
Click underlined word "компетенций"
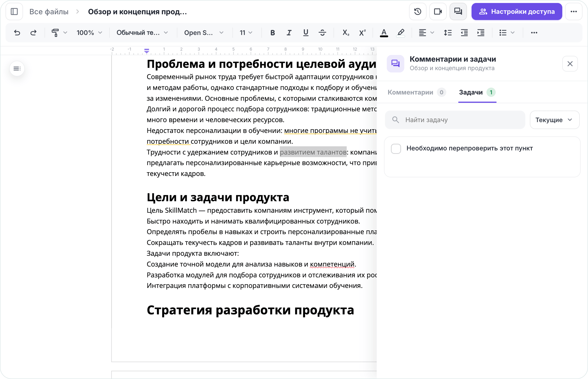coord(332,264)
